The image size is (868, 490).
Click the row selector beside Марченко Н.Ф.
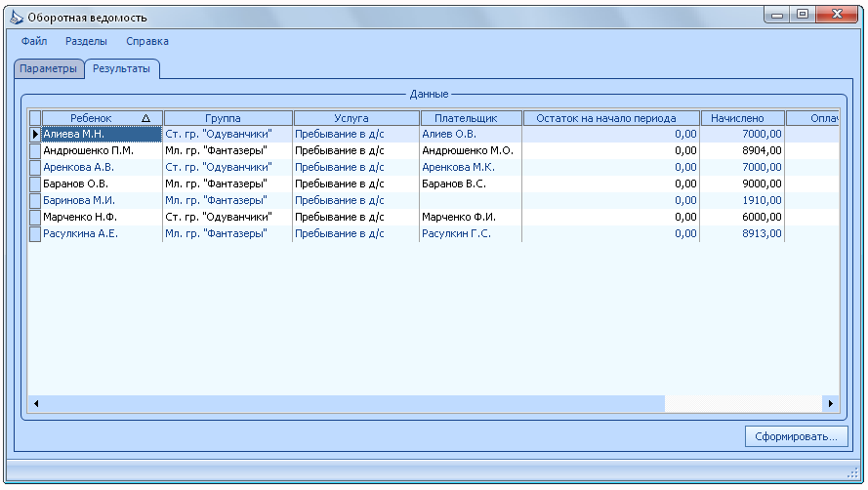35,217
